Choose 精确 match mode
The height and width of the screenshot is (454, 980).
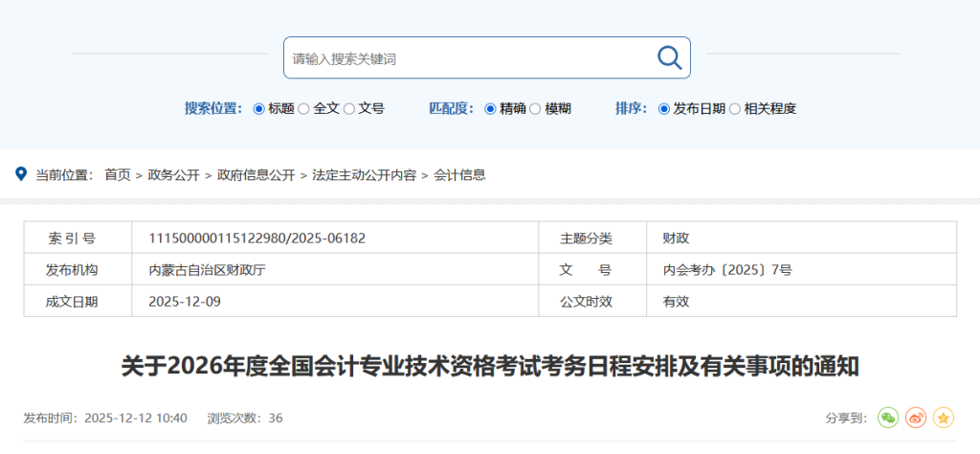click(490, 109)
